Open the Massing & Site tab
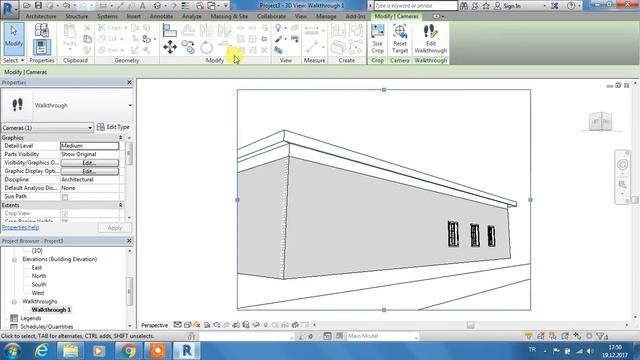Viewport: 640px width, 360px height. 229,16
